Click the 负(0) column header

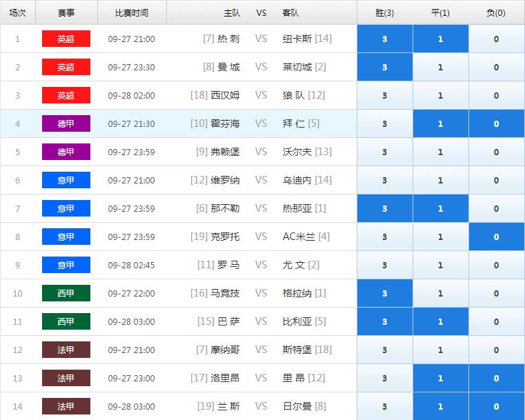point(496,13)
